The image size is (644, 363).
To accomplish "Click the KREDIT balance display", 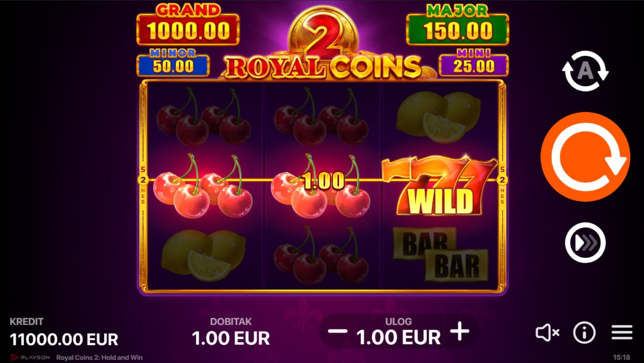I will 64,333.
